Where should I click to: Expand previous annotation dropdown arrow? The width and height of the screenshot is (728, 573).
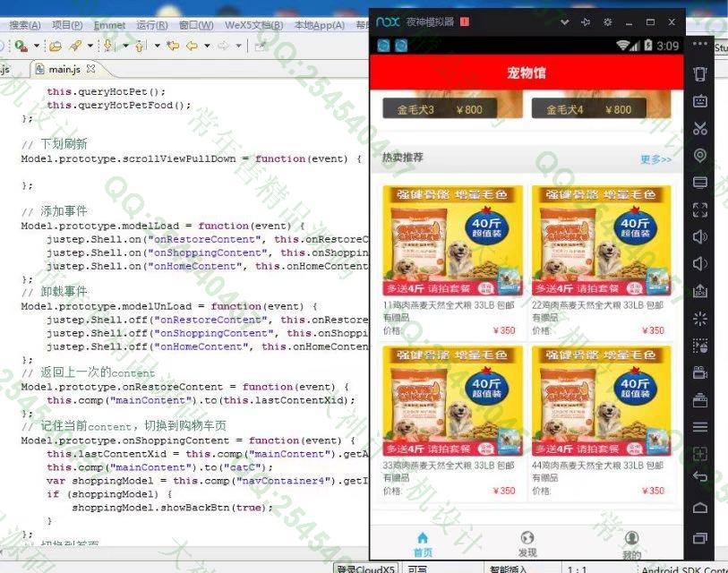(x=157, y=46)
